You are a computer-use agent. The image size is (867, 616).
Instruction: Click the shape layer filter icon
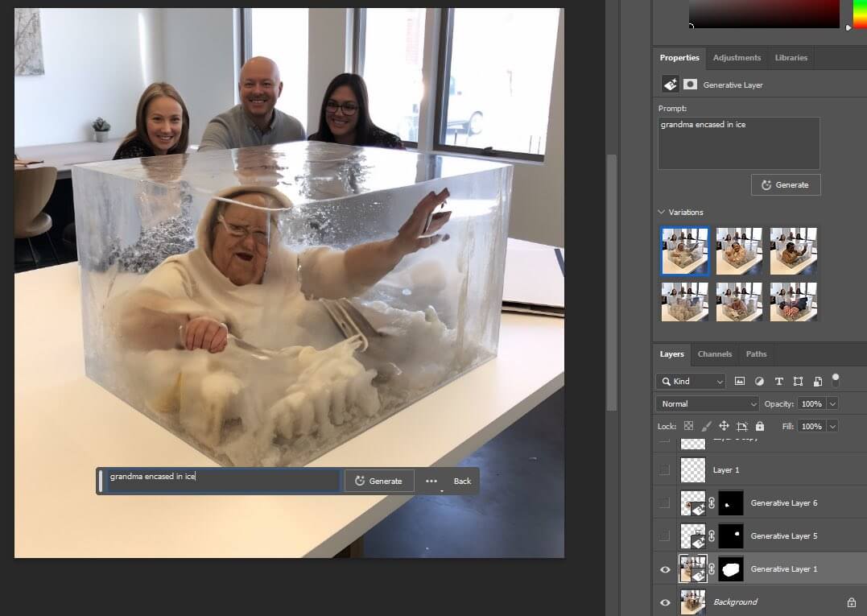click(798, 381)
